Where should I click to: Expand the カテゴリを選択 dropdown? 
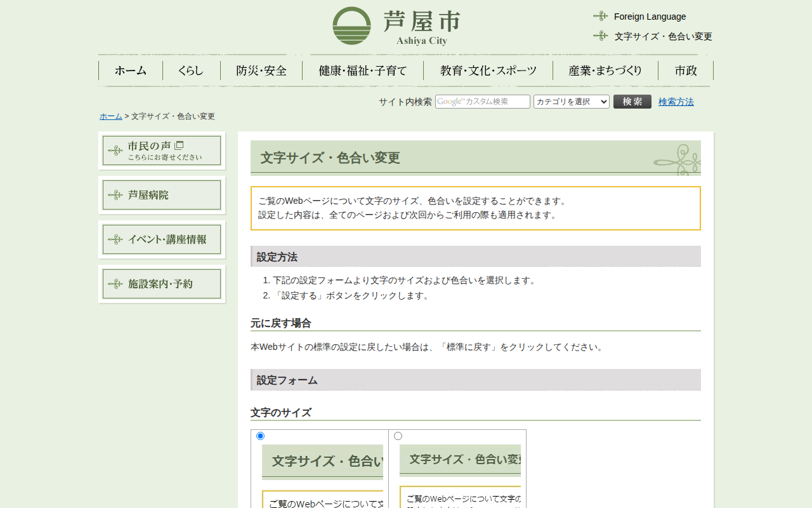point(571,102)
